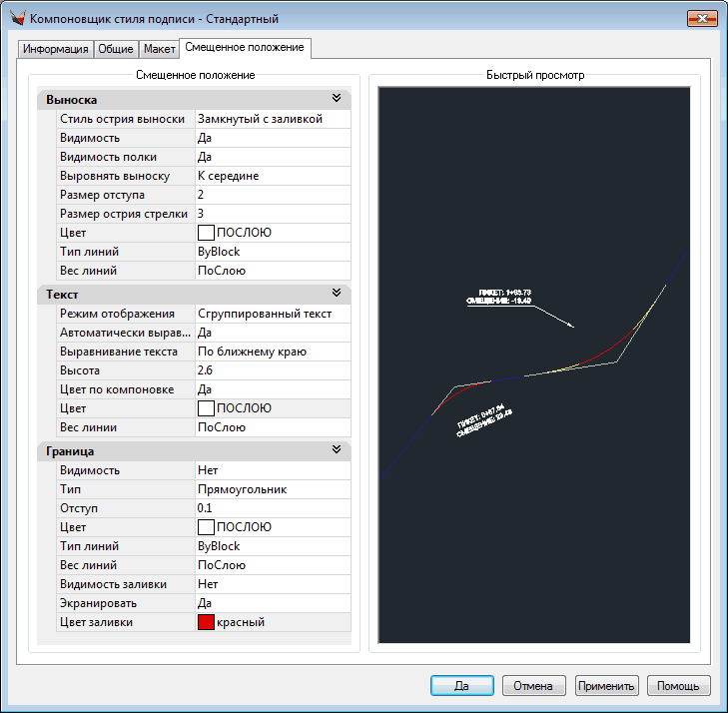Collapse the Текст section chevron
This screenshot has width=728, height=713.
tap(337, 293)
